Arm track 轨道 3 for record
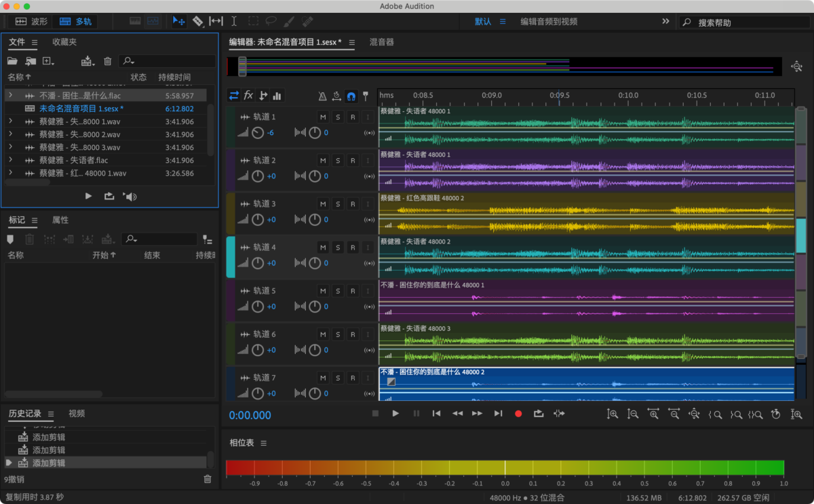Screen dimensions: 814x504 [x=353, y=203]
